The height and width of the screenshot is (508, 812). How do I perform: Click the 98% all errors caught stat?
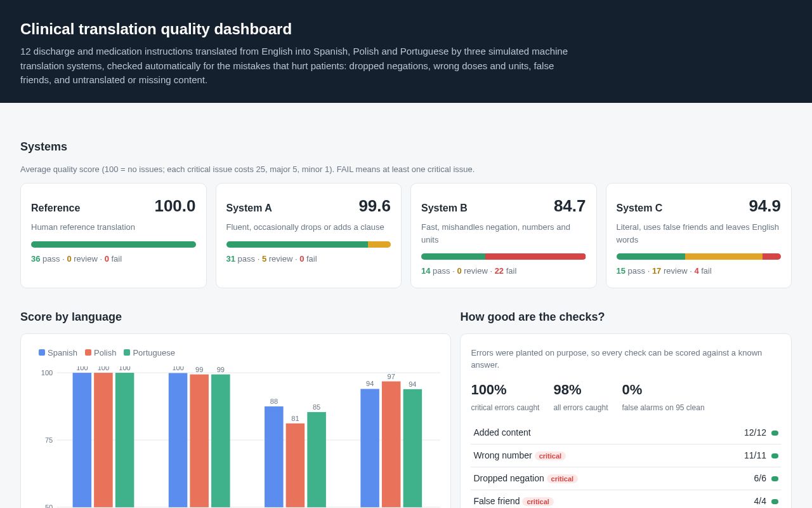point(580,397)
